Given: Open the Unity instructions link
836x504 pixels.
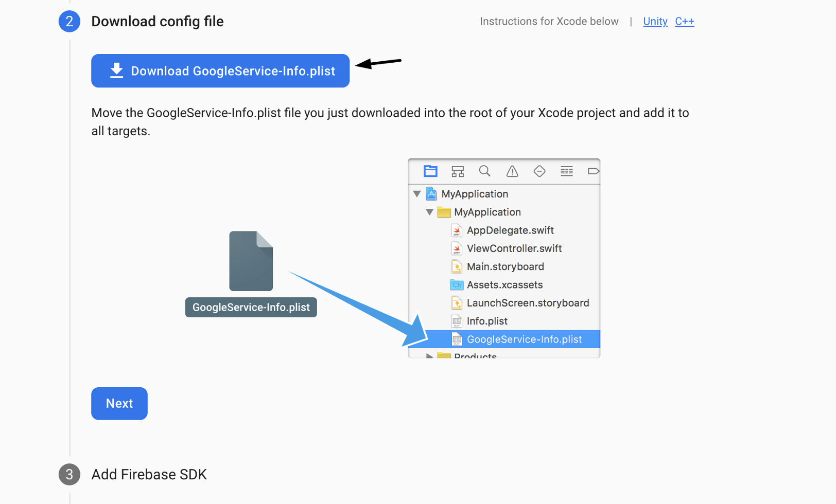Looking at the screenshot, I should 655,22.
